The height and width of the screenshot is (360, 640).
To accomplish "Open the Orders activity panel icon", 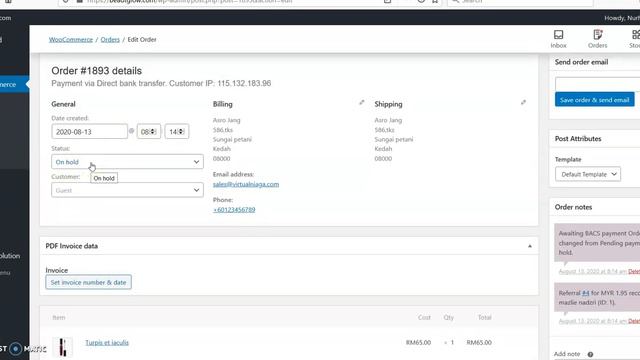I will pos(598,39).
